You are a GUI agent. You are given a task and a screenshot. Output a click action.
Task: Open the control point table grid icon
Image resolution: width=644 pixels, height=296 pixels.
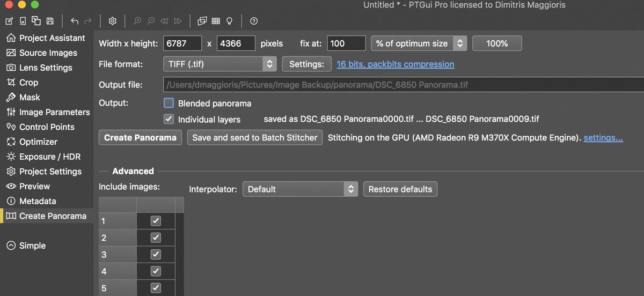(x=216, y=21)
